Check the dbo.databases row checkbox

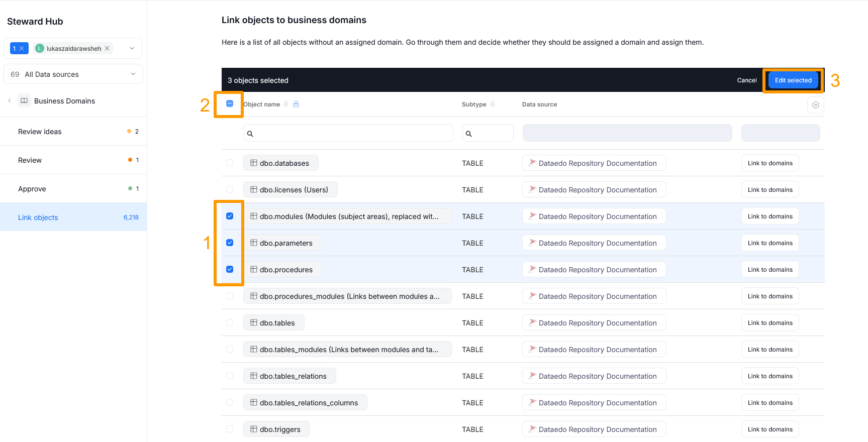point(230,163)
